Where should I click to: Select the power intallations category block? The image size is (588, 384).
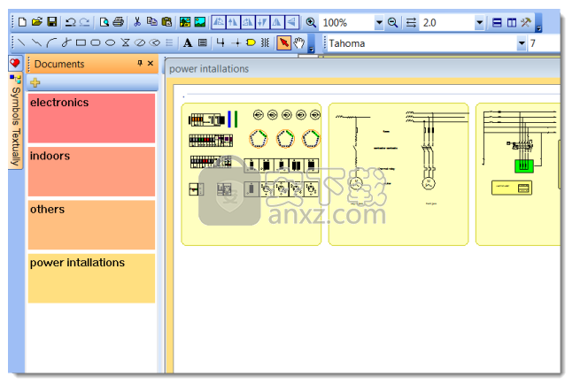(91, 278)
